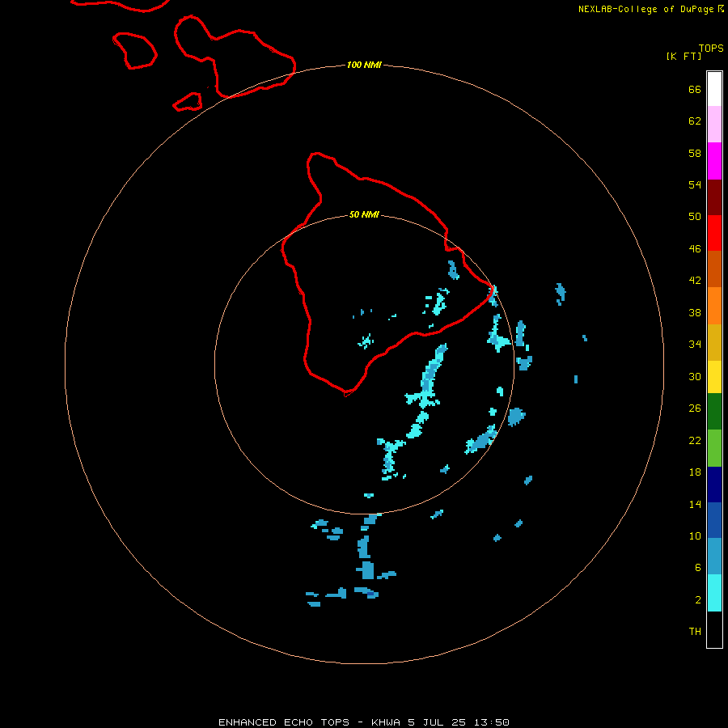Viewport: 728px width, 728px height.
Task: Select the dark red 54 K FT swatch
Action: (714, 197)
